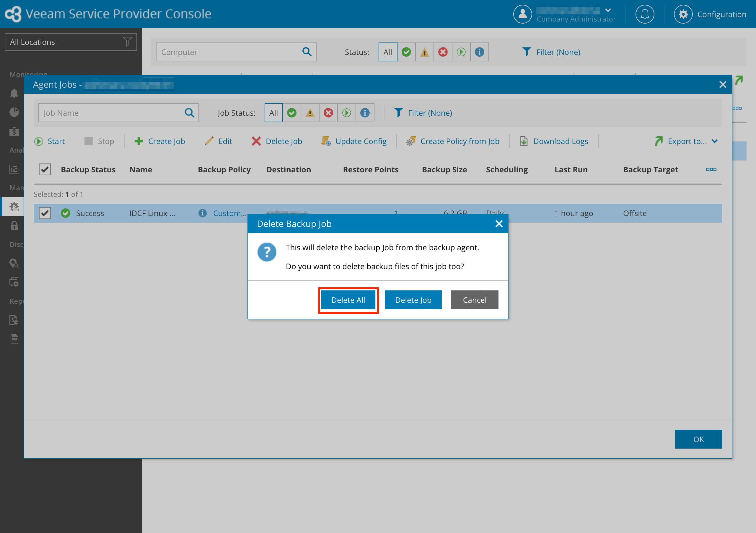Click OK in the Agent Jobs window
Screen dimensions: 756x533
[698, 439]
